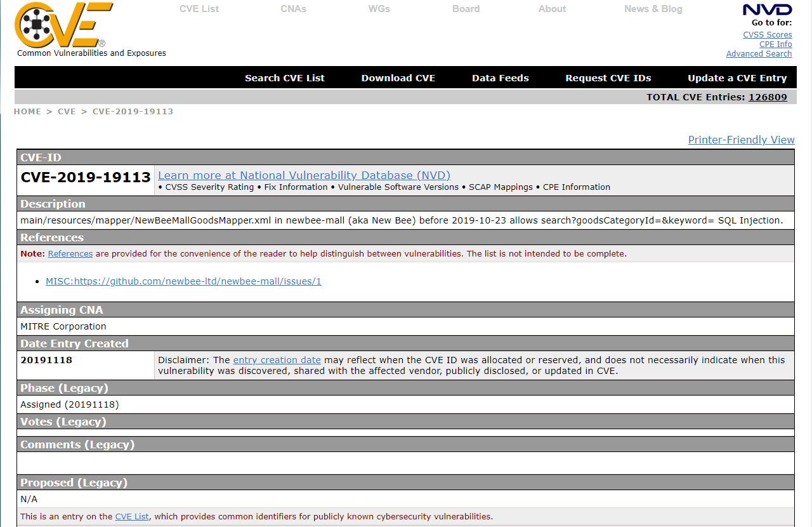Open the CPE Info link
The image size is (812, 527).
click(776, 44)
